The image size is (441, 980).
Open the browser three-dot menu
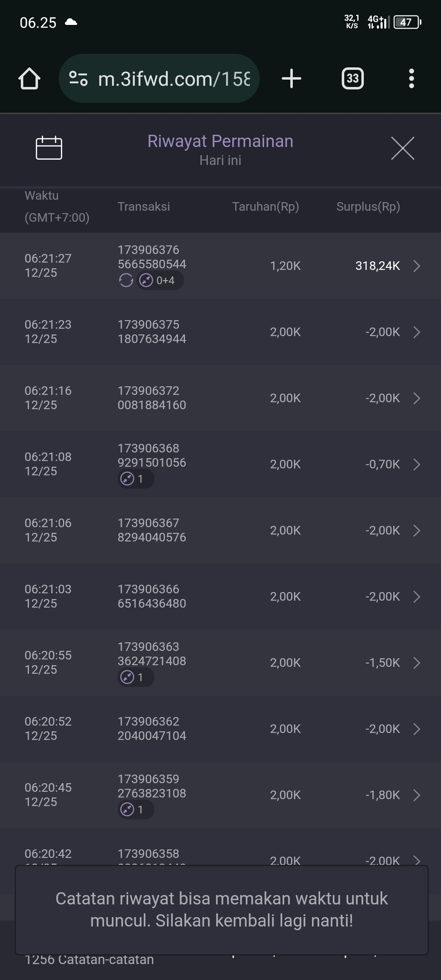411,78
